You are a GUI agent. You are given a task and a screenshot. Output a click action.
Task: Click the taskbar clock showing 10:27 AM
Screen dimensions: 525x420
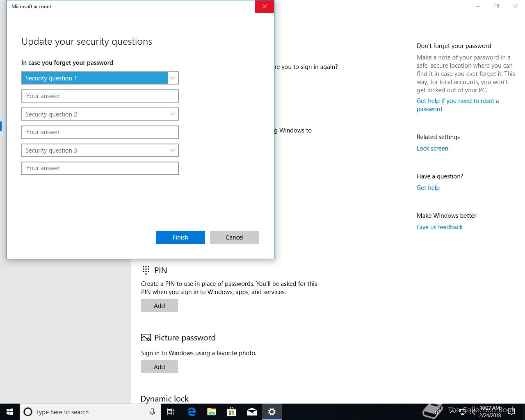point(490,412)
